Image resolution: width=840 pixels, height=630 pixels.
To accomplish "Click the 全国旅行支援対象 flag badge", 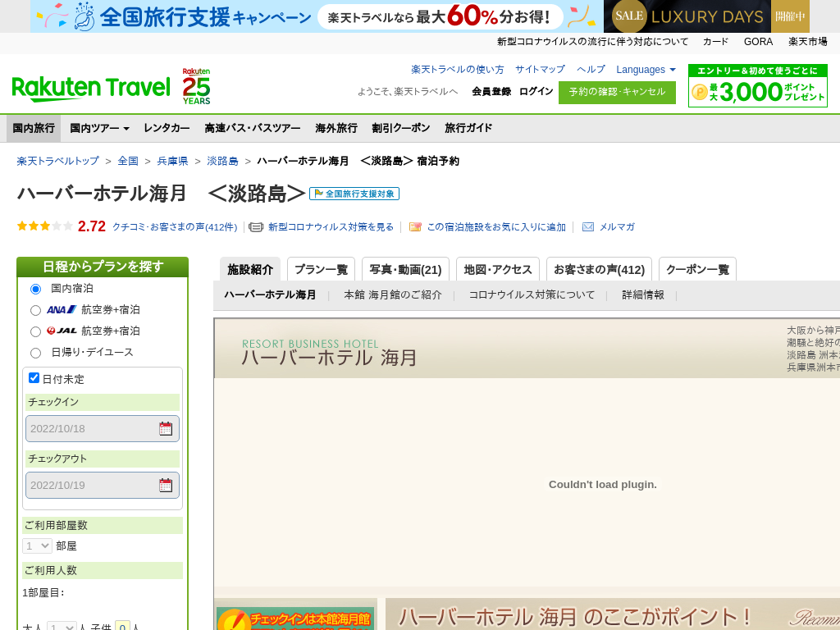I will point(354,194).
